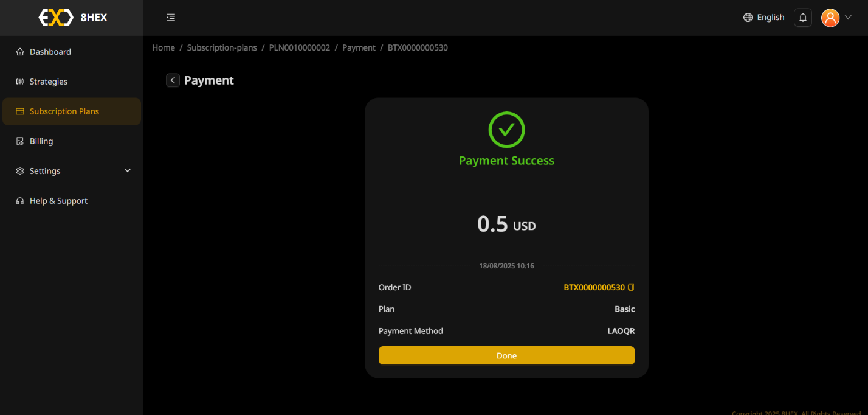
Task: Select the Strategies sidebar icon
Action: coord(19,81)
